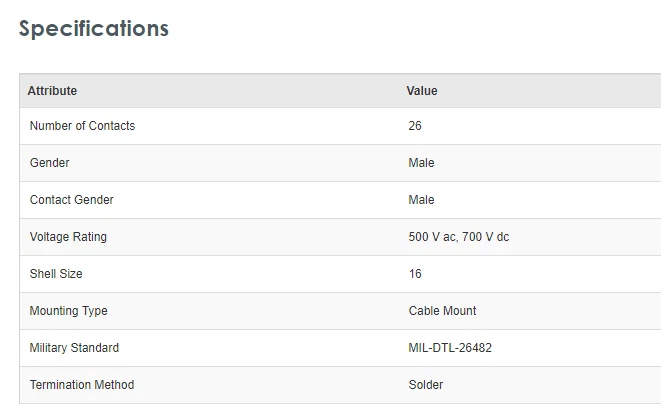Click the MIL-DTL-26482 value

(x=450, y=348)
